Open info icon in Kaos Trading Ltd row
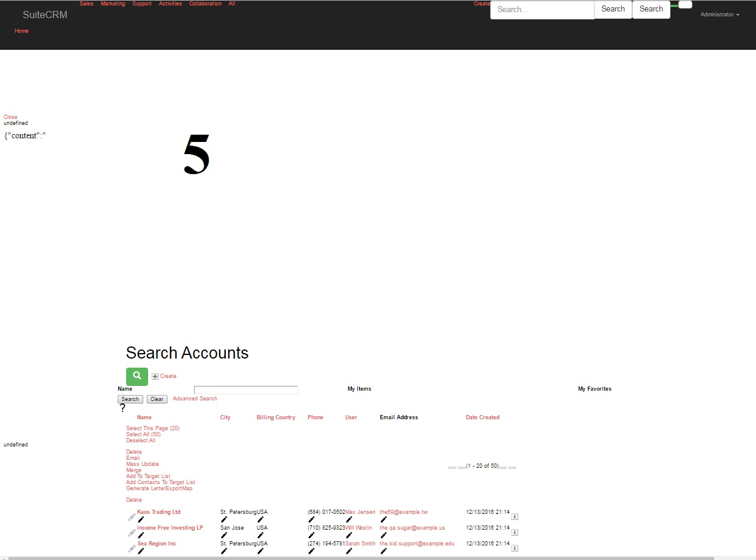Screen dimensions: 756x560 tap(515, 517)
